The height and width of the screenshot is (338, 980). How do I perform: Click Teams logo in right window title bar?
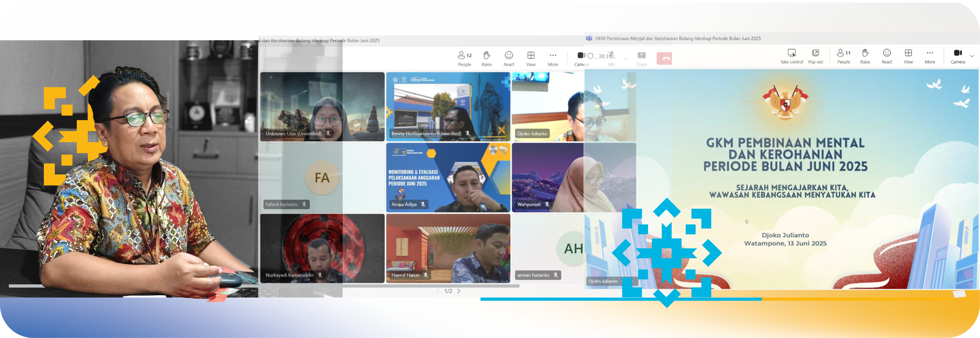pos(589,38)
